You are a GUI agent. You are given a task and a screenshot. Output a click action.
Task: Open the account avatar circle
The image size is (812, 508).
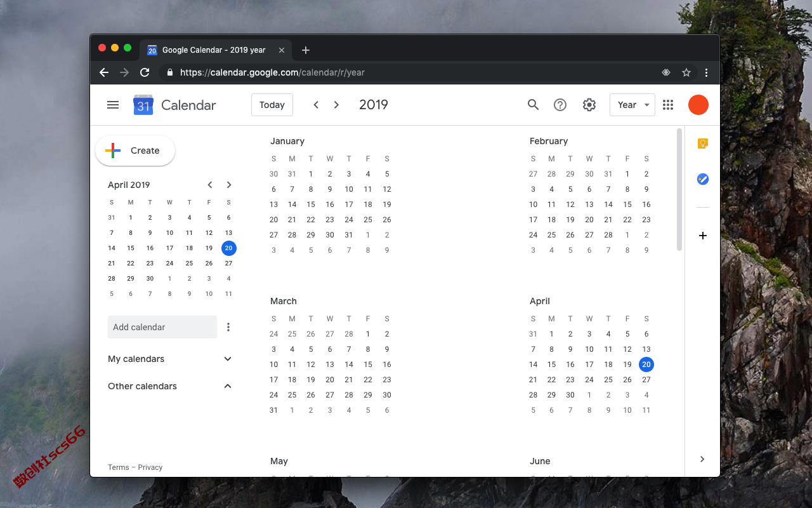click(698, 105)
